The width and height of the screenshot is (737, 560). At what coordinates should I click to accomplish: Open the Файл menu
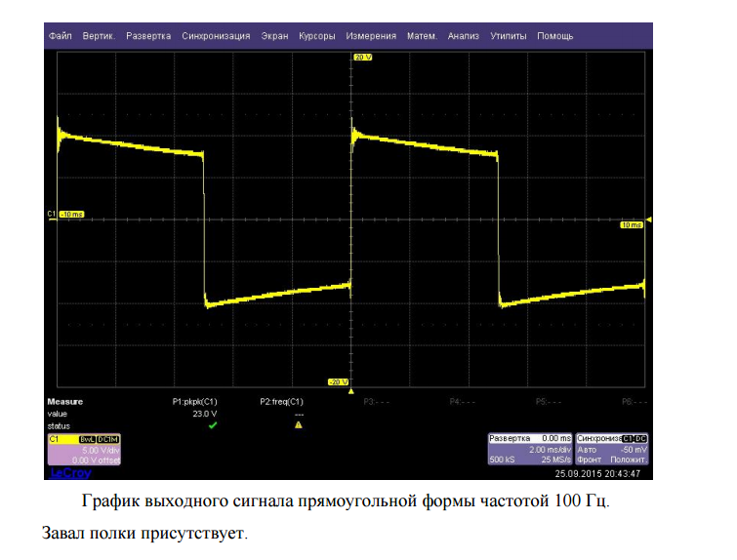click(60, 36)
